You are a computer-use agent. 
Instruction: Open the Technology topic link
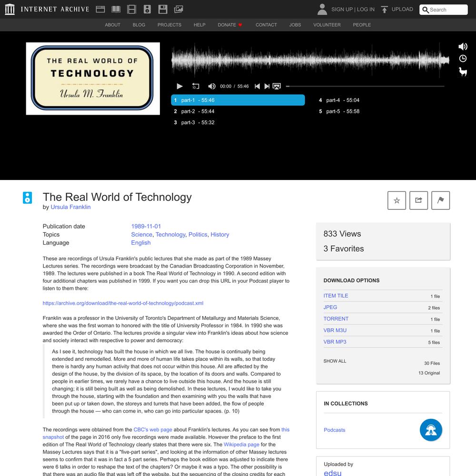[170, 235]
